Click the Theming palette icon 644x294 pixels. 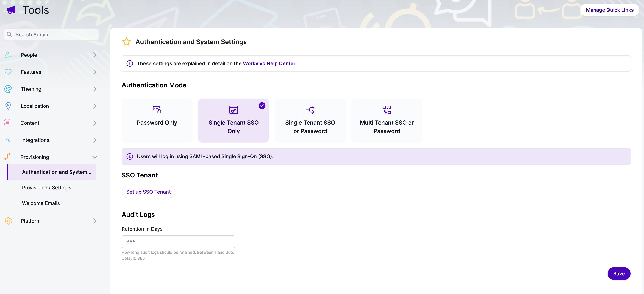click(8, 89)
